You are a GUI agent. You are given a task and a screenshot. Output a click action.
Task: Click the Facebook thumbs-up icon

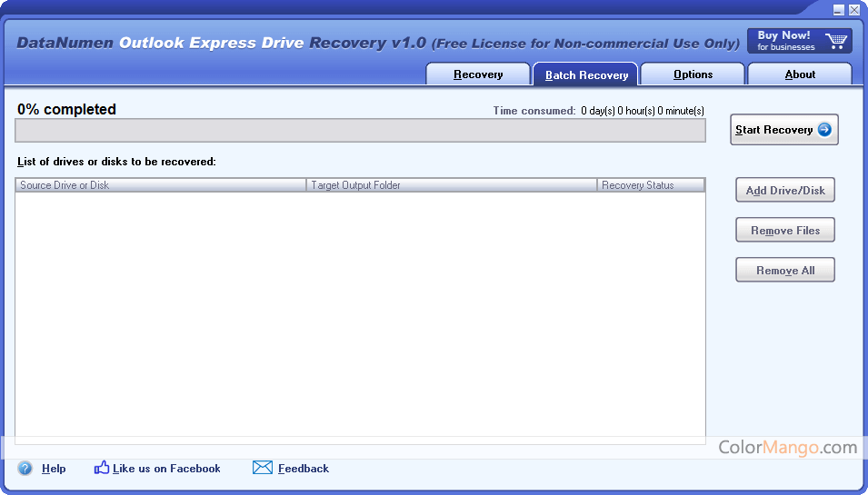click(102, 468)
